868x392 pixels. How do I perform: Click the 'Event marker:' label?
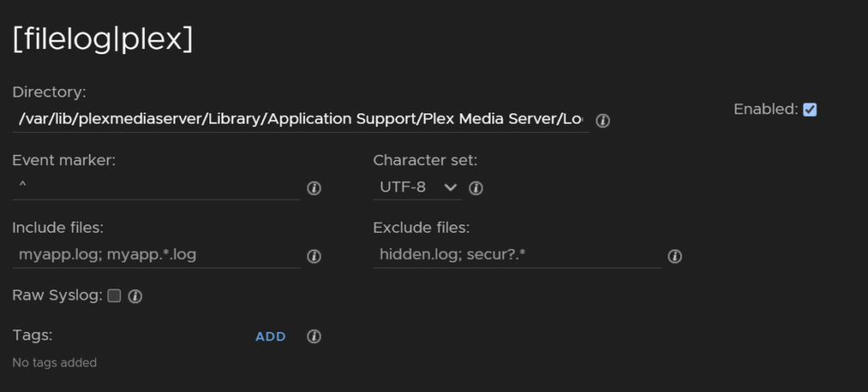point(64,160)
